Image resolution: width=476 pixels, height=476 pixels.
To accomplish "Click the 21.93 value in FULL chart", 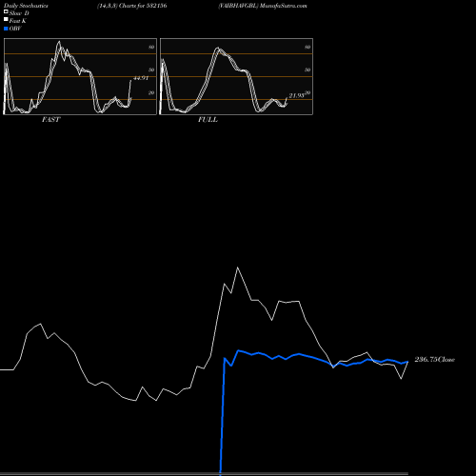I will pos(297,95).
